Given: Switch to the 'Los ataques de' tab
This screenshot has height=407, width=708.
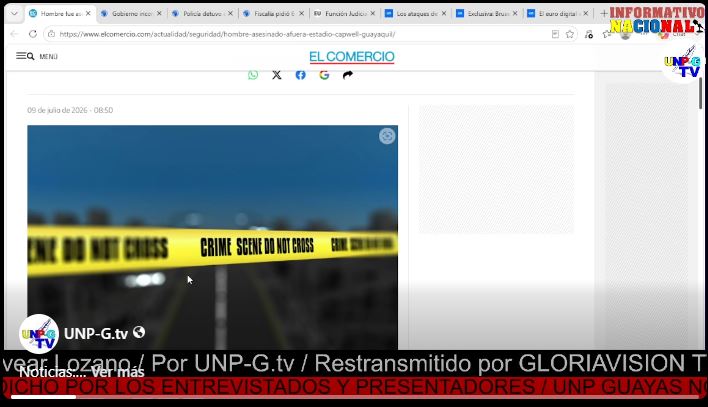Looking at the screenshot, I should coord(416,14).
